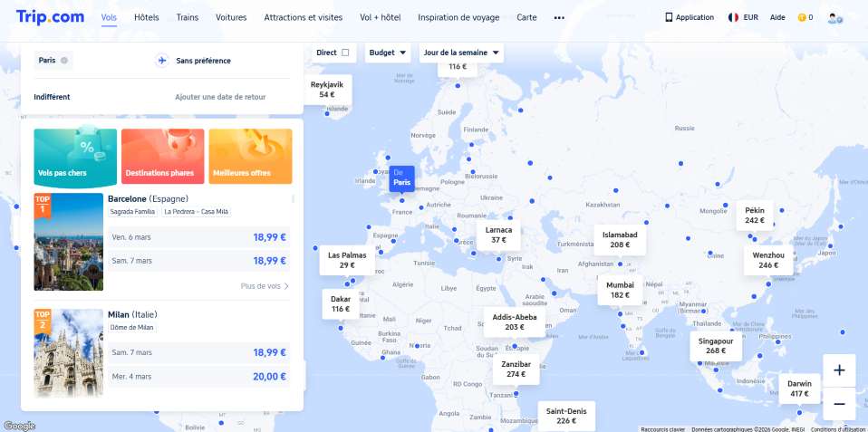This screenshot has height=432, width=868.
Task: Click the Sagrada Família tag
Action: pos(133,212)
